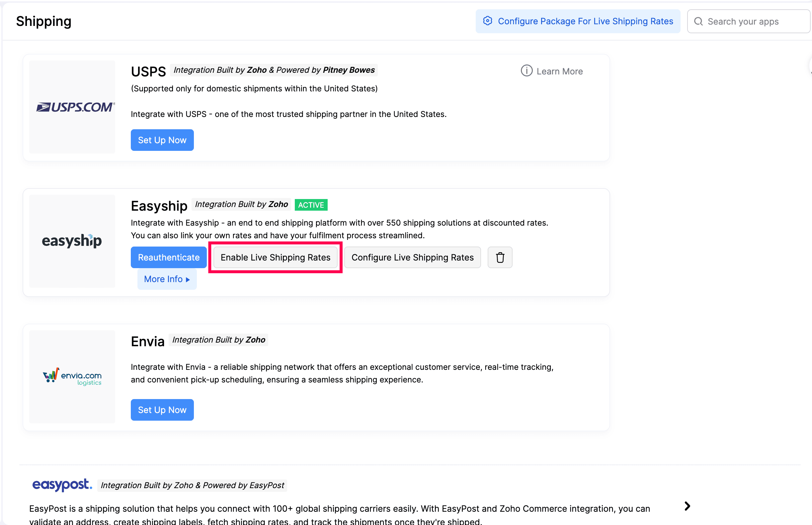This screenshot has height=525, width=812.
Task: Expand the EasyPost section with the chevron arrow
Action: [x=687, y=506]
